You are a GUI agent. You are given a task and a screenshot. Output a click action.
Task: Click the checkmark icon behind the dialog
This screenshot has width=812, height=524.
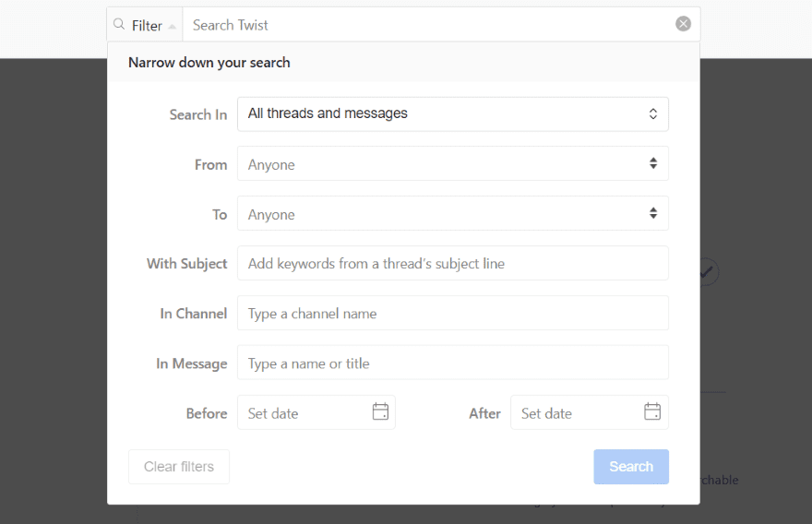[x=708, y=272]
